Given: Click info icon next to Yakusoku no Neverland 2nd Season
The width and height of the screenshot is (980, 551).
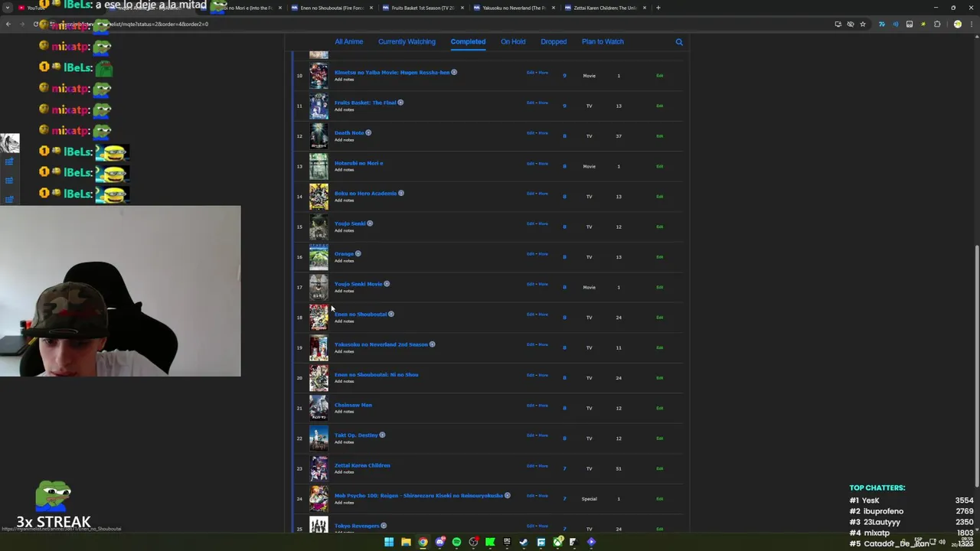Looking at the screenshot, I should point(433,344).
